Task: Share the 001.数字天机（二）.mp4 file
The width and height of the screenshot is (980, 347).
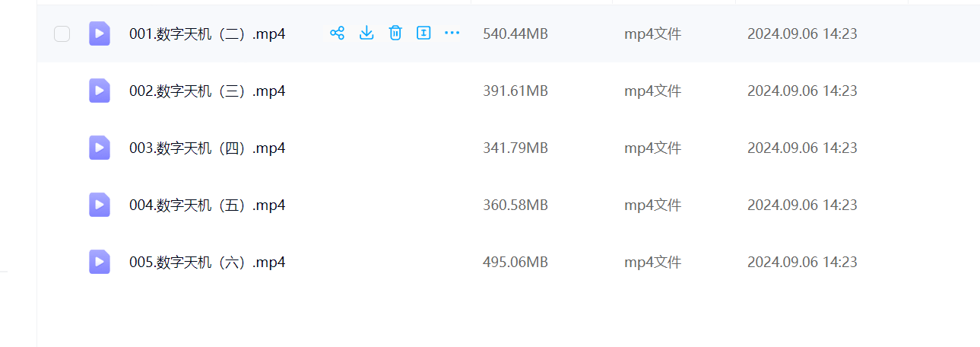Action: (x=338, y=33)
